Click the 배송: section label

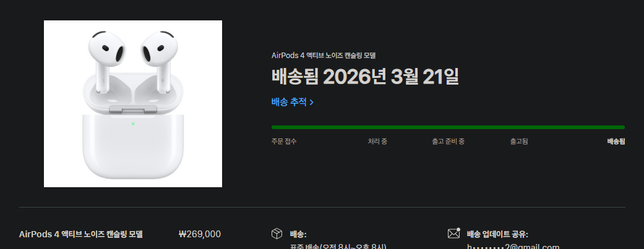pyautogui.click(x=298, y=235)
